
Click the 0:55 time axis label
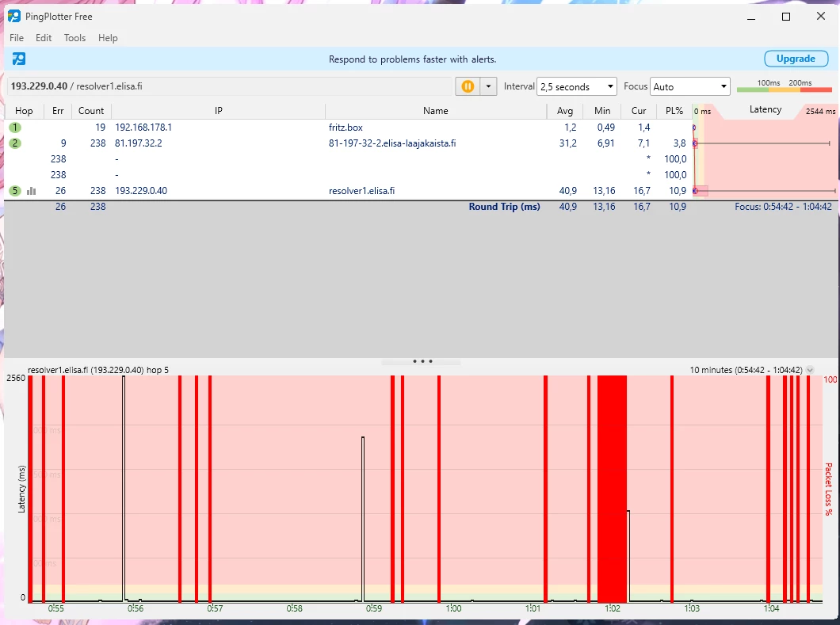pyautogui.click(x=55, y=608)
